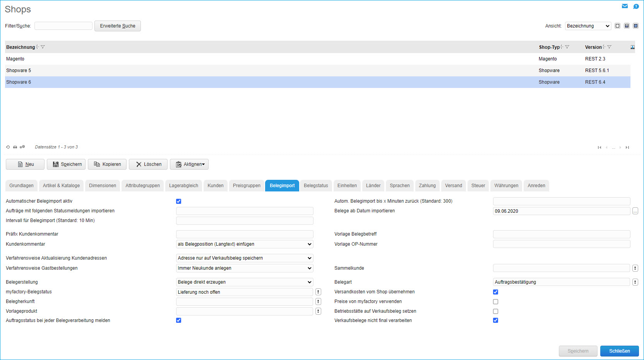Screen dimensions: 644x360
Task: Open Verfahrensweise Gastbestellungen dropdown
Action: tap(245, 268)
